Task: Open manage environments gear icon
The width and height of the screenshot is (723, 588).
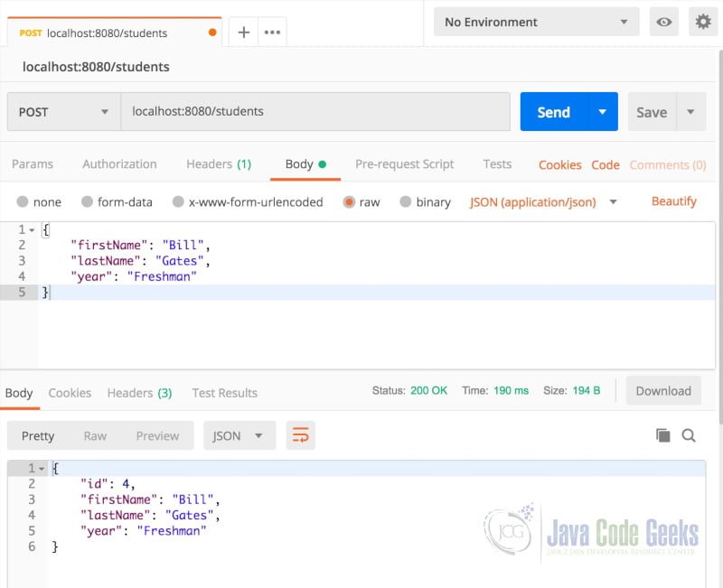Action: [x=703, y=22]
